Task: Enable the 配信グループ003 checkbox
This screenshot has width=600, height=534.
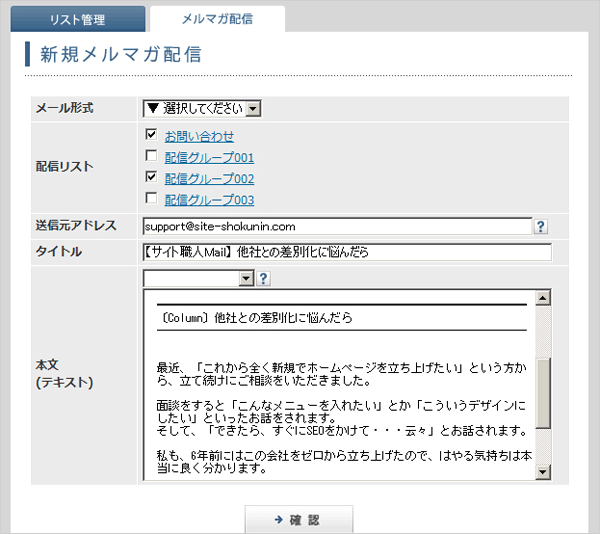Action: point(151,199)
